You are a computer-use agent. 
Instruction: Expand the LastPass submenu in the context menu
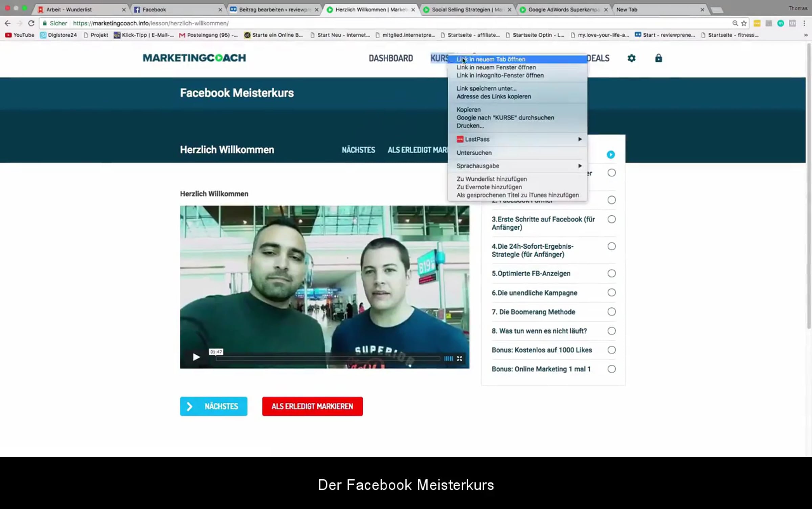click(x=518, y=139)
